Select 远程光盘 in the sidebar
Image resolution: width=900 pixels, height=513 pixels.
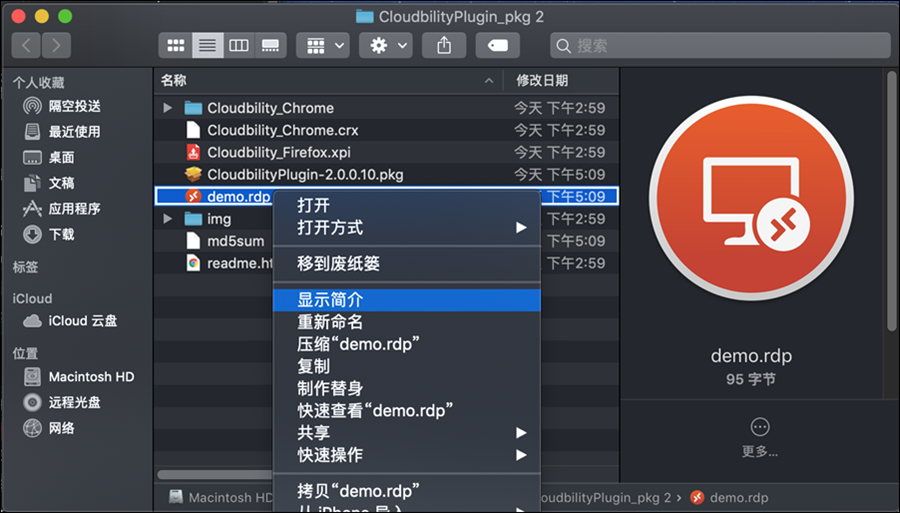click(x=62, y=402)
